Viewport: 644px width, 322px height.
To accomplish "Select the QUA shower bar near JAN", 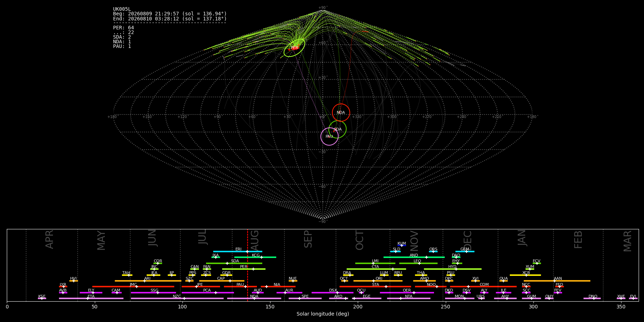I will [503, 281].
